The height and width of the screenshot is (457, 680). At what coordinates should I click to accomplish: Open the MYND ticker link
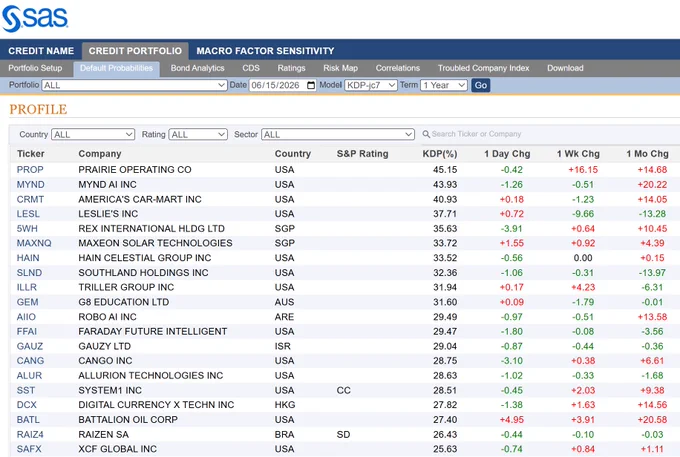(x=30, y=185)
